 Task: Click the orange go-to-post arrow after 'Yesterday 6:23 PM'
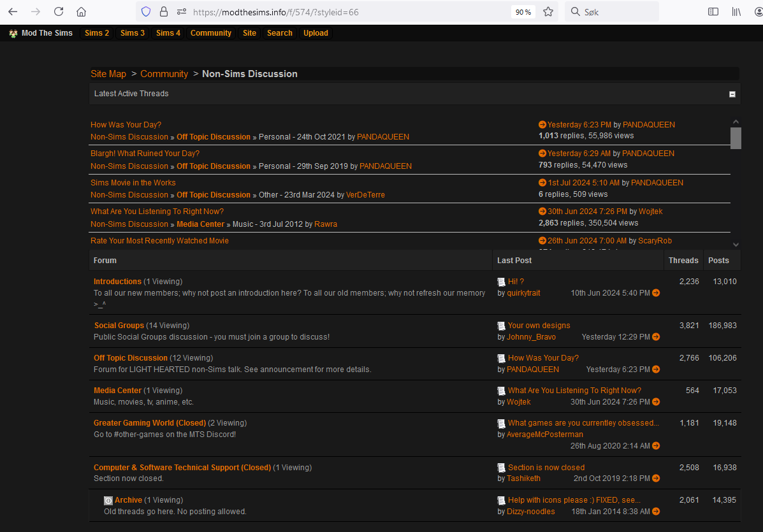(x=656, y=369)
